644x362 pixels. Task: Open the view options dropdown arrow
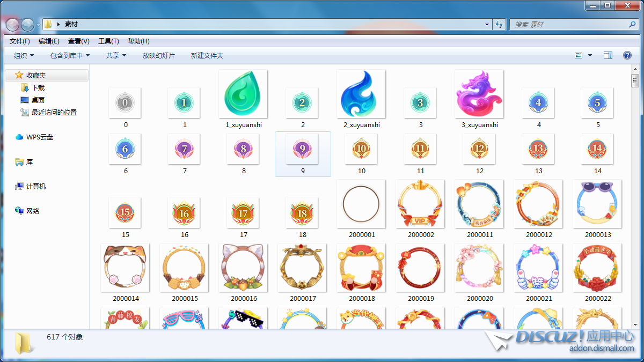pyautogui.click(x=590, y=55)
